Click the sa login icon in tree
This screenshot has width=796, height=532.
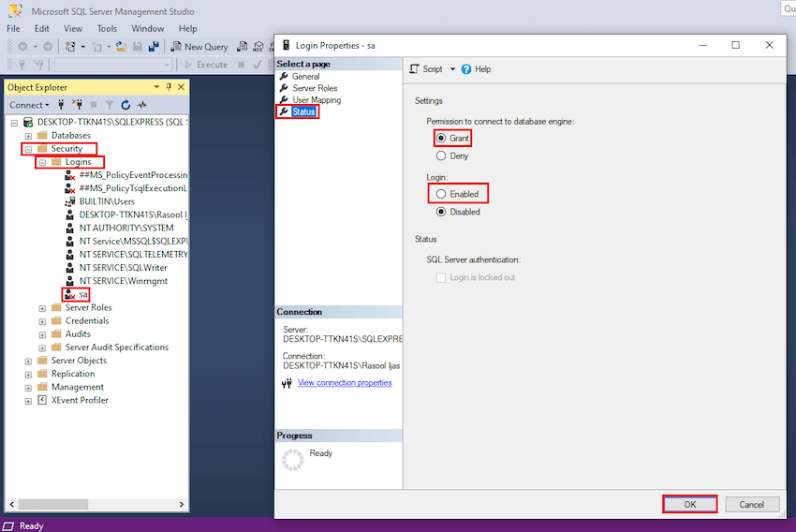[x=70, y=294]
